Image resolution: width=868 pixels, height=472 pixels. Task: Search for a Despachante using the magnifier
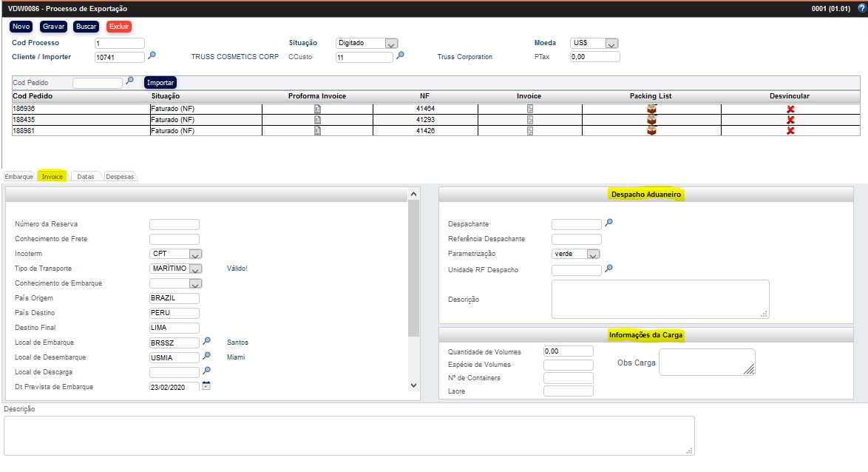click(608, 223)
